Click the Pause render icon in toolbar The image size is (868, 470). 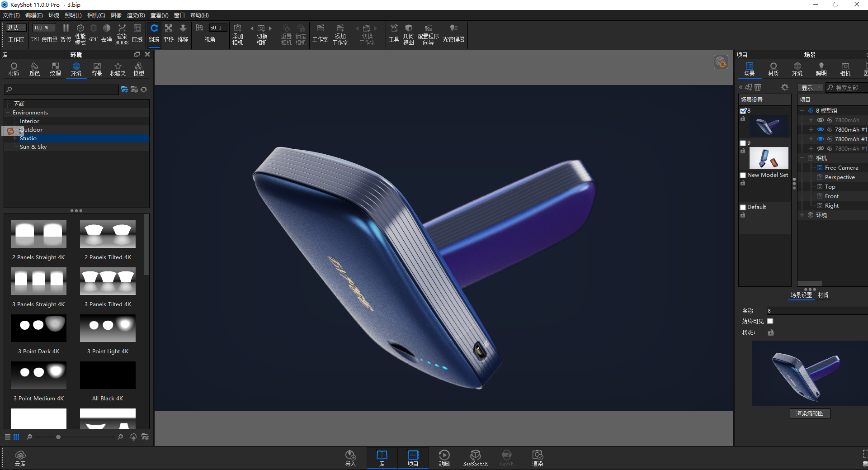[66, 33]
